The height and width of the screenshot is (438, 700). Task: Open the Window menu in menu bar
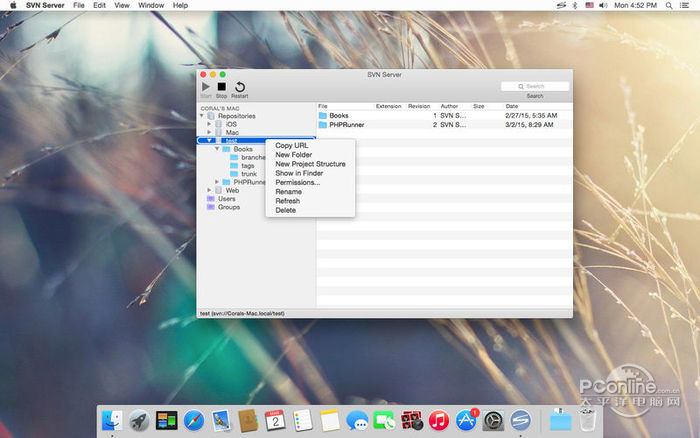point(151,5)
